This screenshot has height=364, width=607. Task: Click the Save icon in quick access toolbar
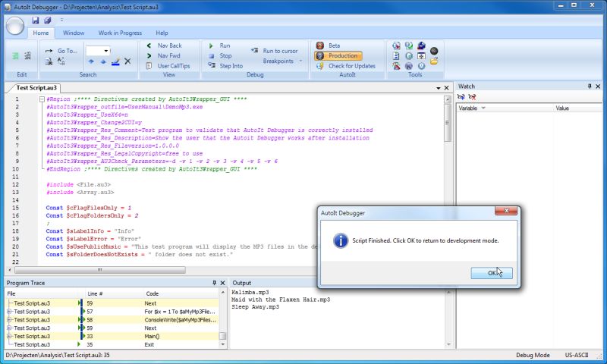tap(35, 20)
